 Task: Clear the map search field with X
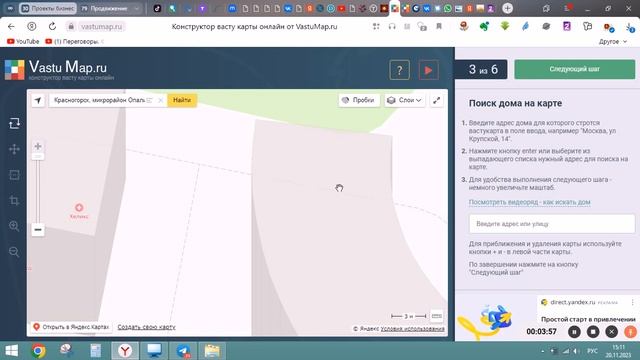(x=160, y=100)
